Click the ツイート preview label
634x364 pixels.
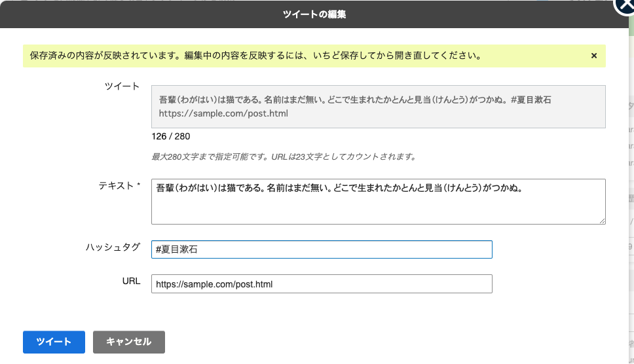click(122, 86)
